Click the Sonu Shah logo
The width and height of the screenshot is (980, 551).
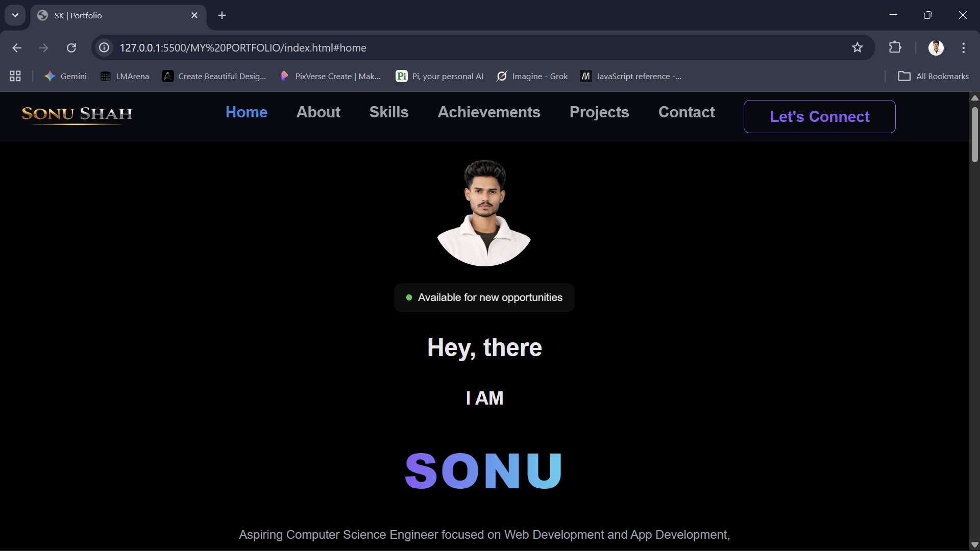click(x=77, y=114)
